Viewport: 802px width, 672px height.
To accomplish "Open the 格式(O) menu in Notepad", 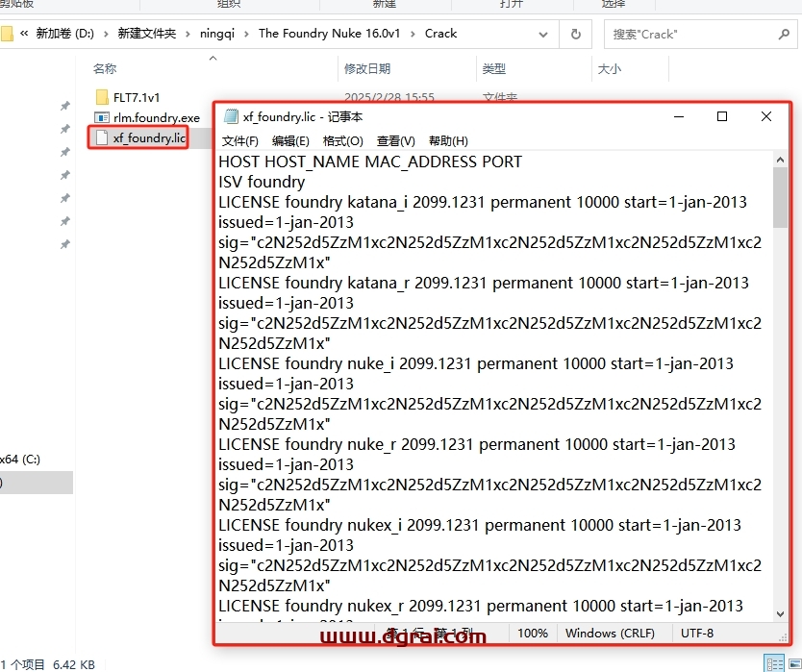I will point(343,140).
